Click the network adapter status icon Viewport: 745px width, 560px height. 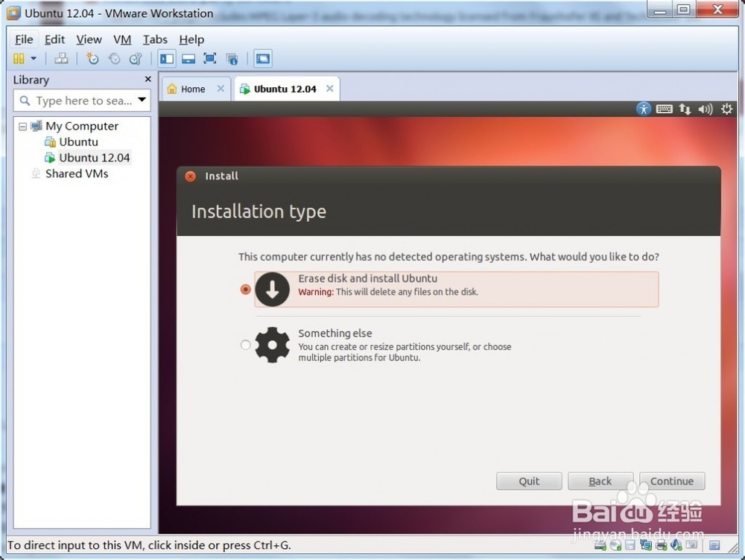[x=646, y=545]
